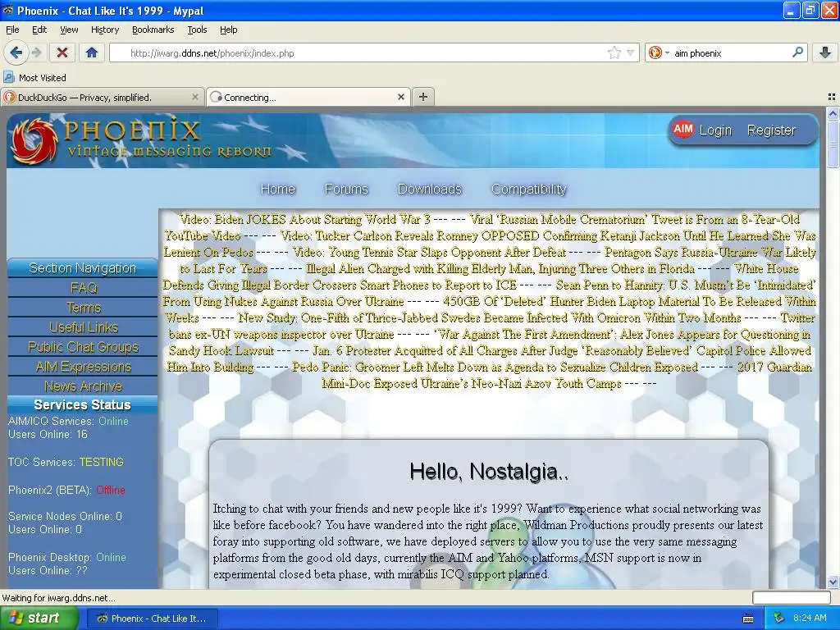Click the vertical scrollbar thumb
840x630 pixels.
coord(833,143)
